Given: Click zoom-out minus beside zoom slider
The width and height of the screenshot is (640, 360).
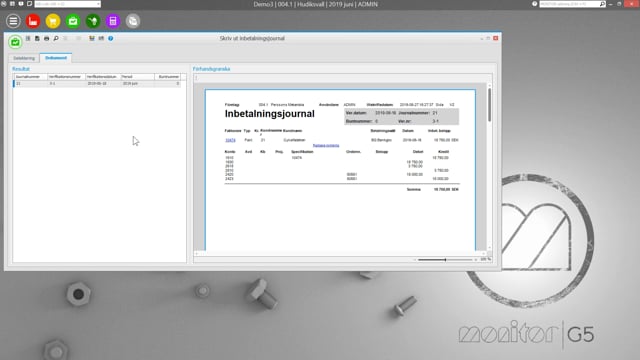Looking at the screenshot, I should (414, 260).
